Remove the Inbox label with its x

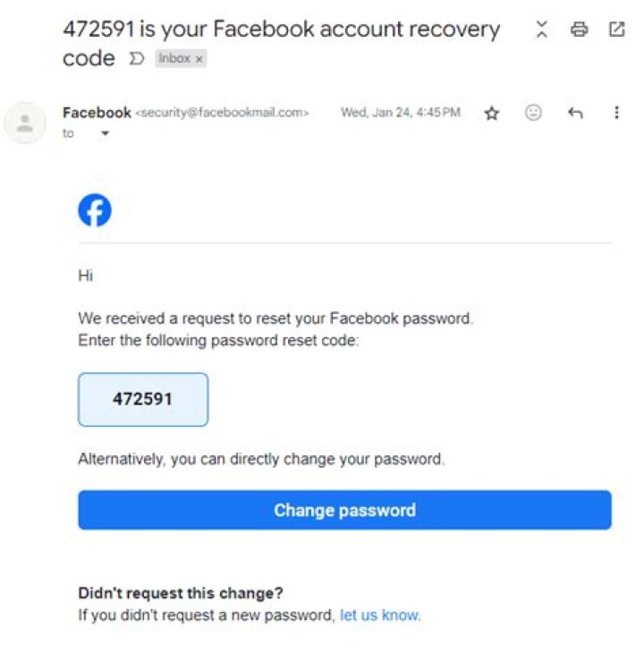[199, 59]
